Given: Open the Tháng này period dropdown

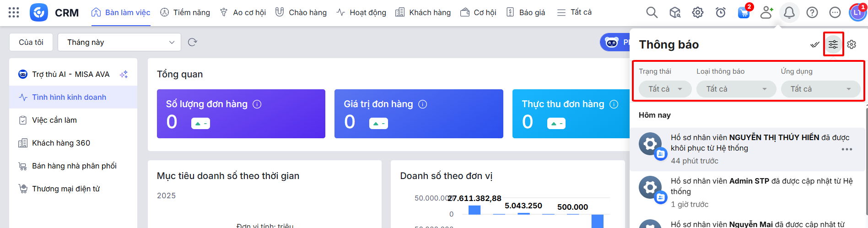Looking at the screenshot, I should (119, 42).
